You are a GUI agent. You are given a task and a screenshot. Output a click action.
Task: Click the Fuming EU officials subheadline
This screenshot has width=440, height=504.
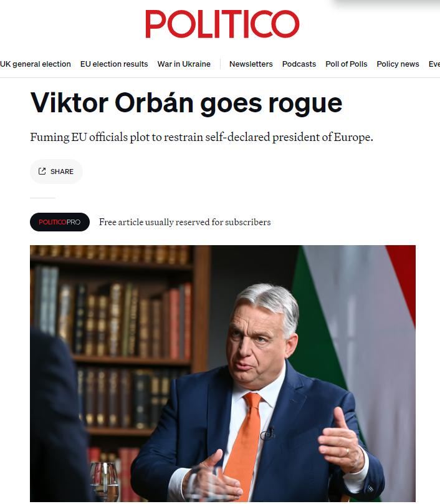pos(201,137)
